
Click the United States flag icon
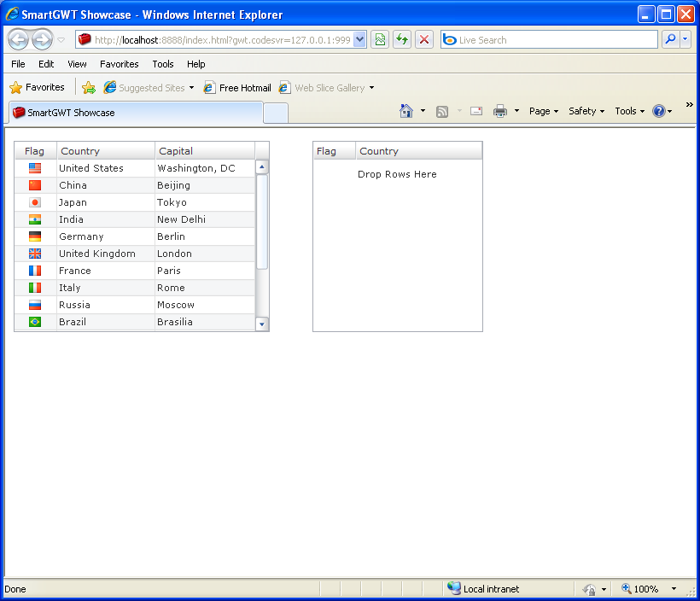pyautogui.click(x=35, y=168)
